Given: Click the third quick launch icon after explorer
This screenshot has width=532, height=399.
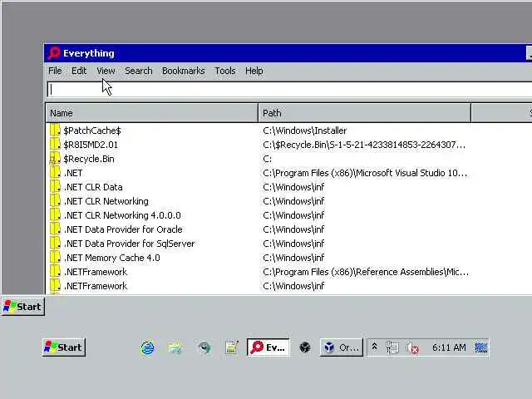Looking at the screenshot, I should coord(204,347).
